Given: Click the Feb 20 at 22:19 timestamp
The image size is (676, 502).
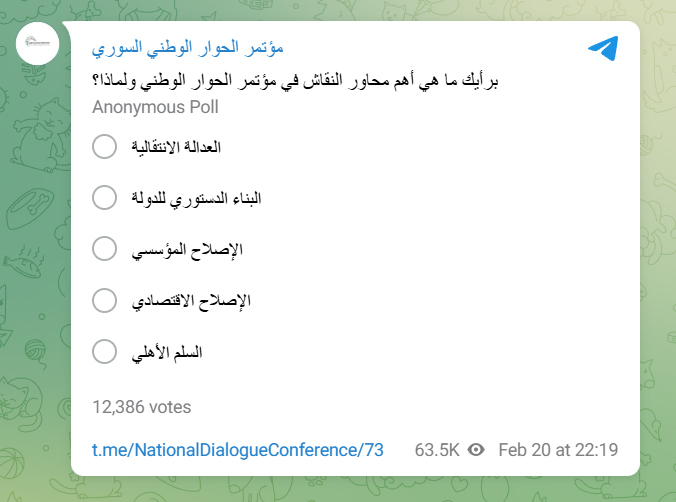Looking at the screenshot, I should coord(558,449).
